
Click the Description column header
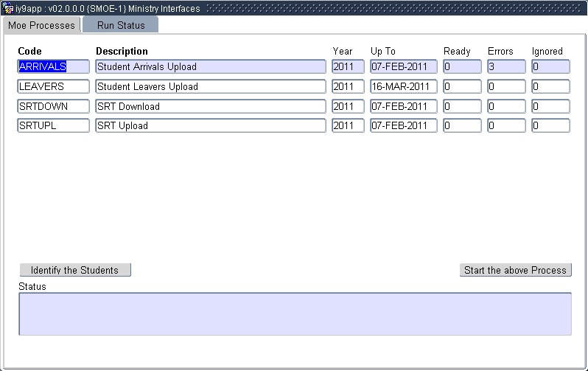pyautogui.click(x=122, y=51)
